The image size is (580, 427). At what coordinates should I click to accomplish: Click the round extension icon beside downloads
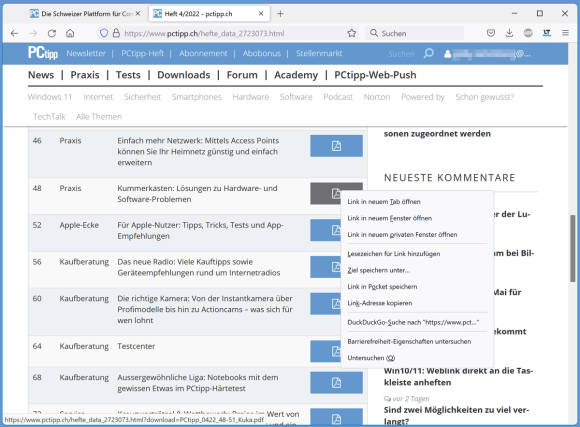[528, 33]
